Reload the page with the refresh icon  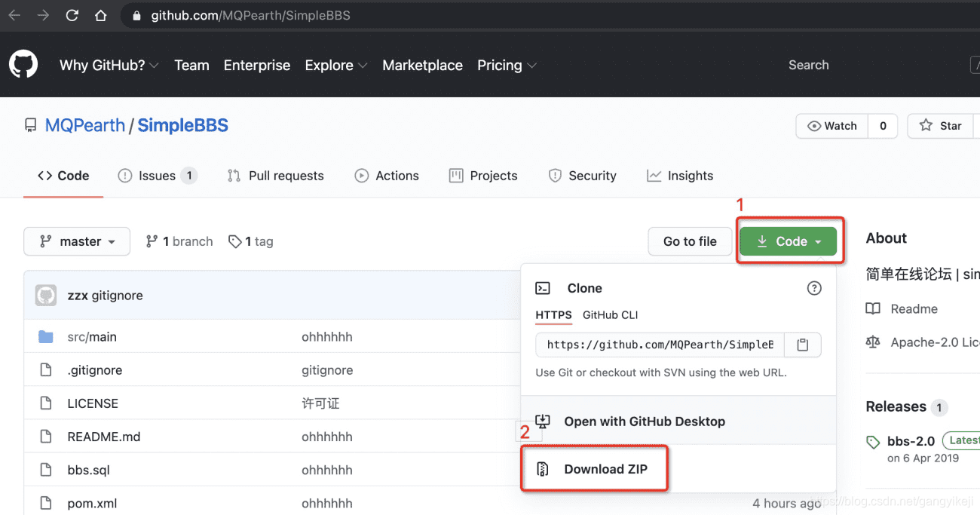72,15
